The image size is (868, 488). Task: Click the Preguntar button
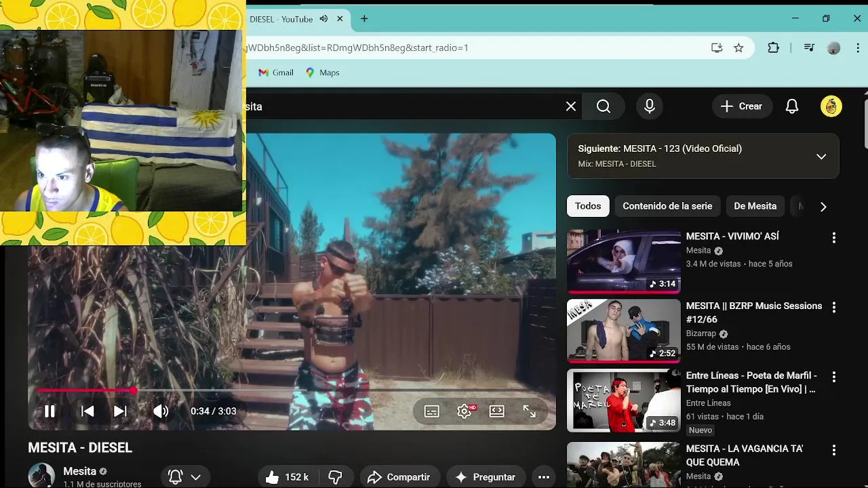pyautogui.click(x=486, y=477)
